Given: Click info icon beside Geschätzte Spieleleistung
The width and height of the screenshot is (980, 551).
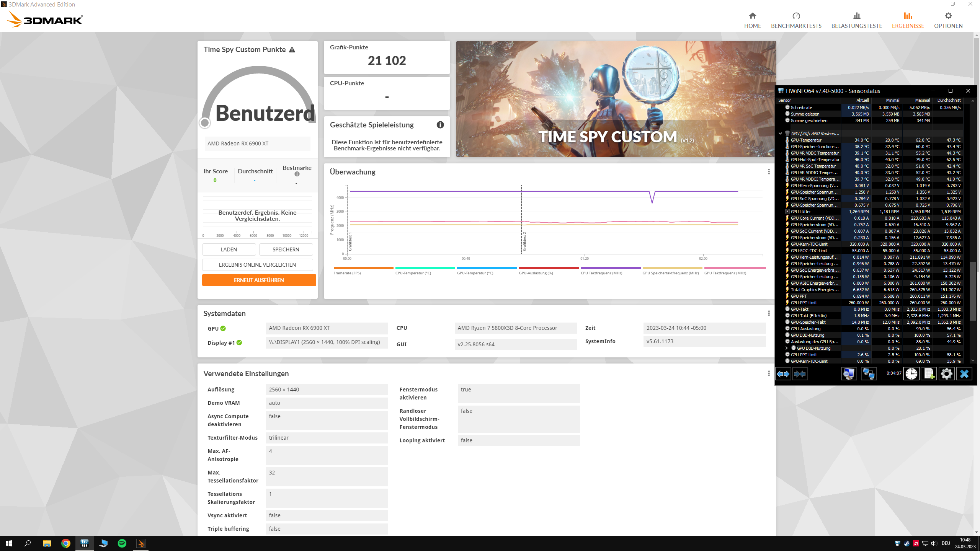Looking at the screenshot, I should (440, 125).
